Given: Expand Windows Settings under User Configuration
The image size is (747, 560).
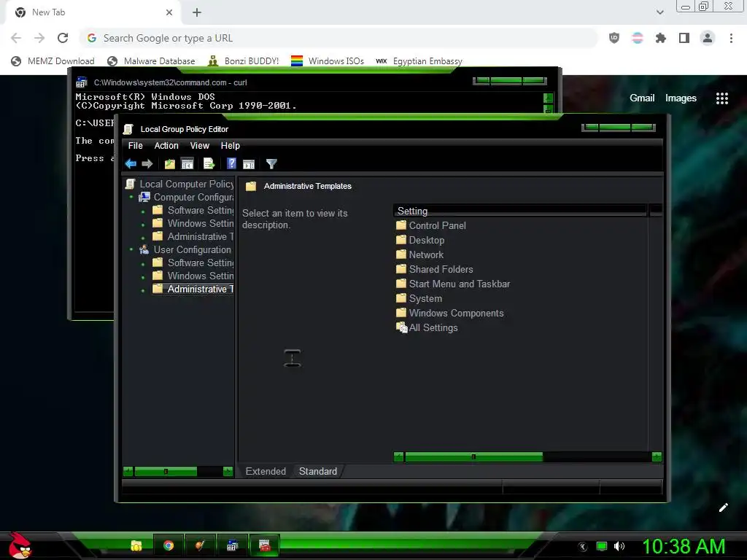Looking at the screenshot, I should coord(143,277).
